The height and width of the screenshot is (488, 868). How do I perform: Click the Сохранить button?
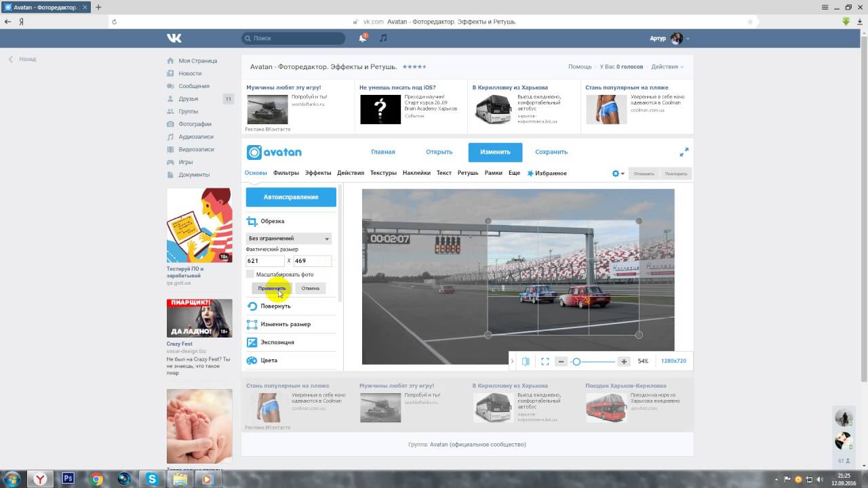(x=551, y=152)
